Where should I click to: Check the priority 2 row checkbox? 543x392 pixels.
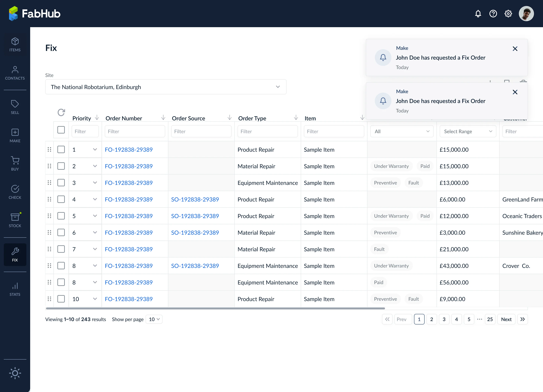click(61, 166)
